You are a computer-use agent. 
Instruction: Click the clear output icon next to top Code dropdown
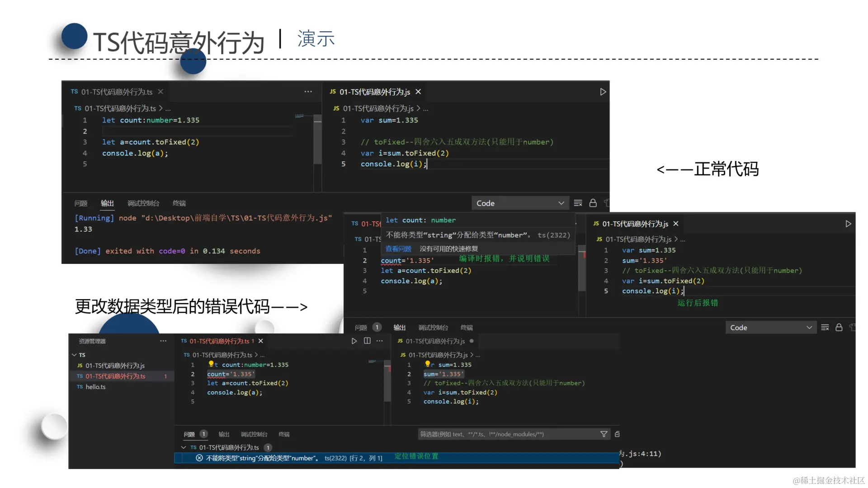[x=578, y=203]
